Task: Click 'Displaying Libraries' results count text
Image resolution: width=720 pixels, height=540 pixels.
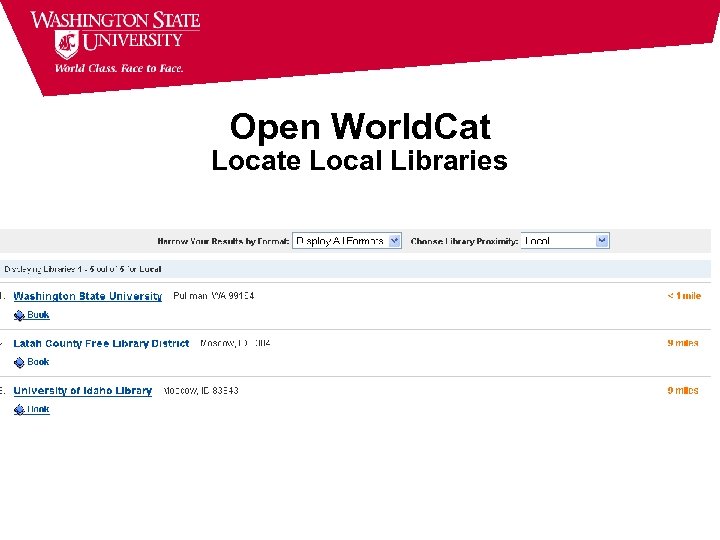Action: 83,269
